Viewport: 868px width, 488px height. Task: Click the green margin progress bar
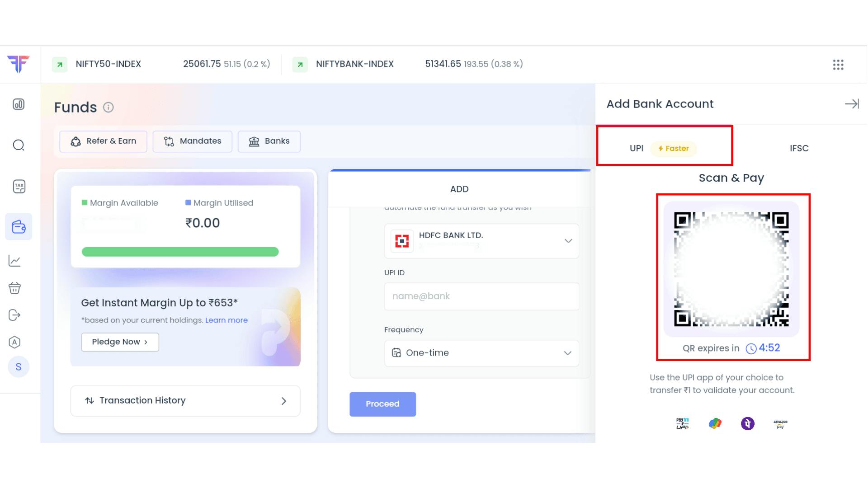point(180,252)
